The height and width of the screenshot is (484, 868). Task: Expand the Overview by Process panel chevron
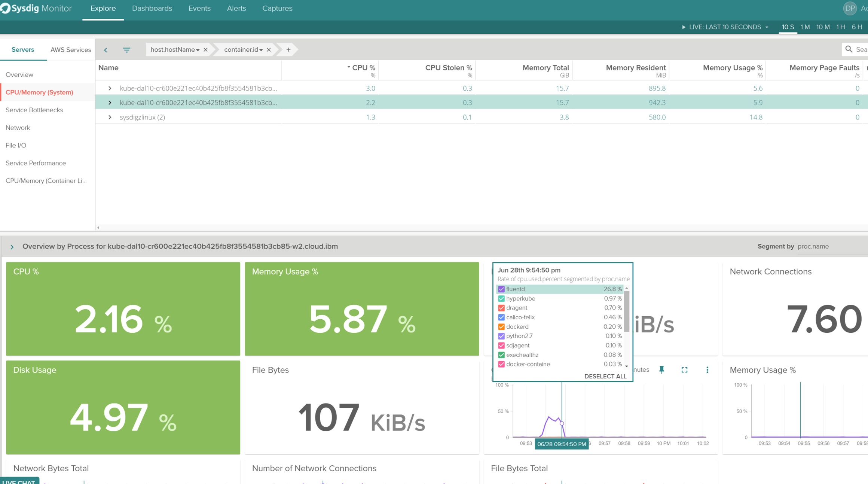click(12, 247)
